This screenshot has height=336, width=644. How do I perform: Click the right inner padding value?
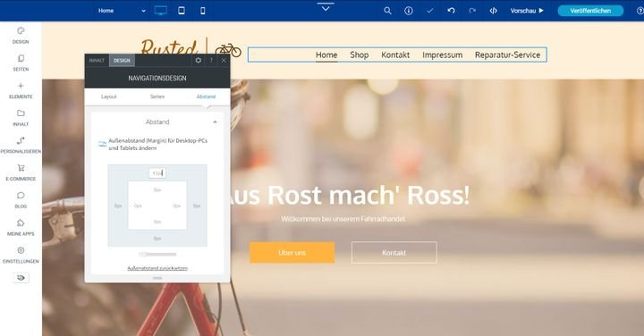[x=176, y=206]
